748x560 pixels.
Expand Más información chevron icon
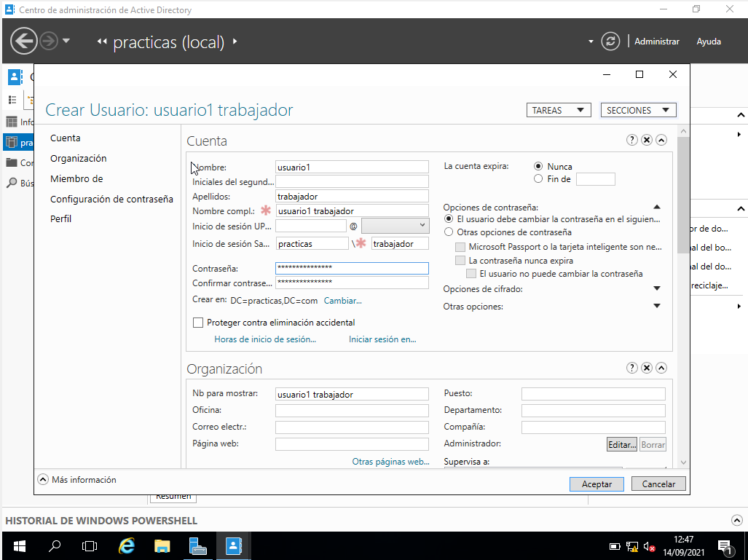click(43, 480)
